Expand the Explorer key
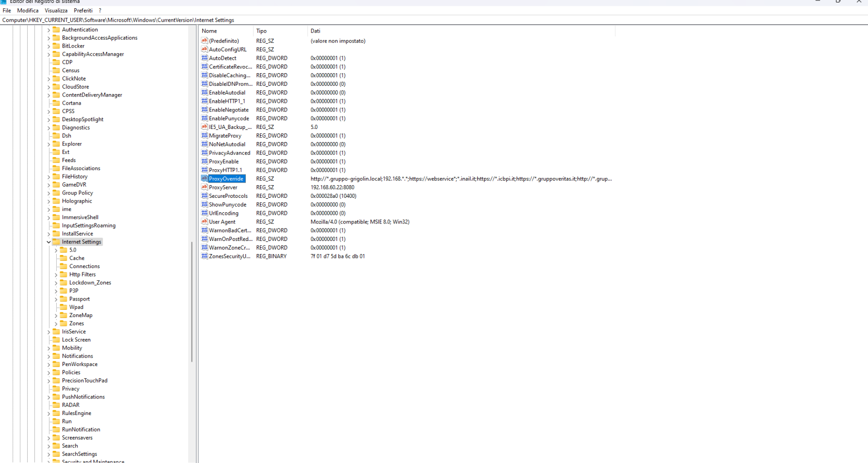Image resolution: width=868 pixels, height=463 pixels. (x=48, y=144)
